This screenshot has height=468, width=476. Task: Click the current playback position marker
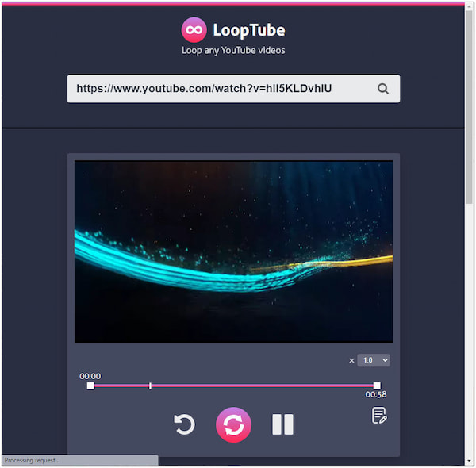click(x=150, y=386)
